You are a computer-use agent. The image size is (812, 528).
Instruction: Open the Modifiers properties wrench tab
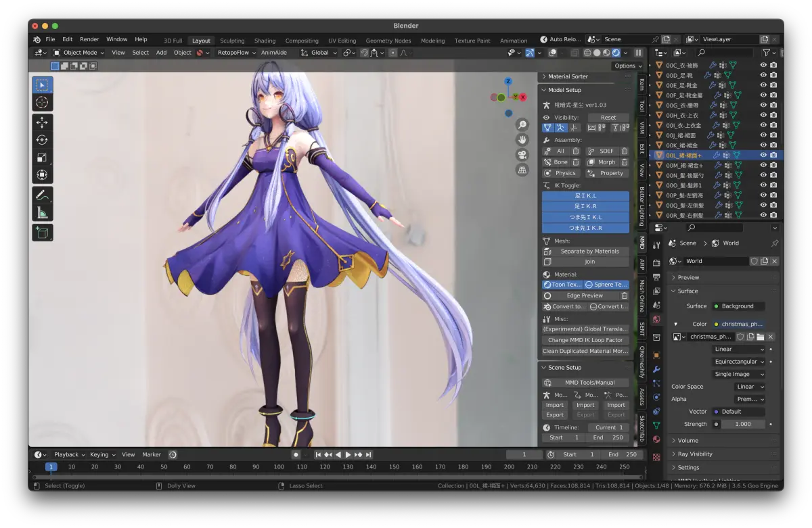656,369
